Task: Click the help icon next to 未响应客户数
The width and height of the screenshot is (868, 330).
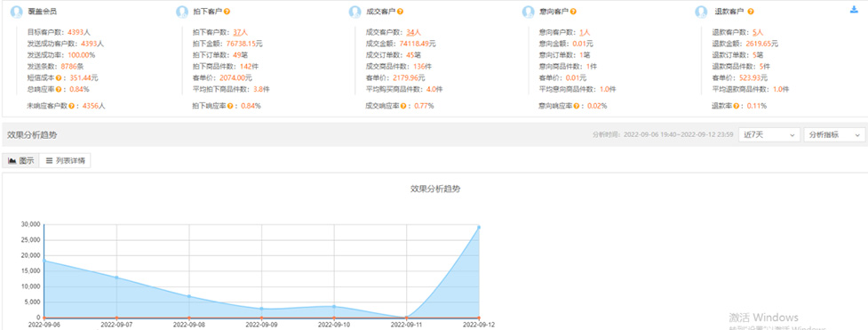Action: (x=71, y=105)
